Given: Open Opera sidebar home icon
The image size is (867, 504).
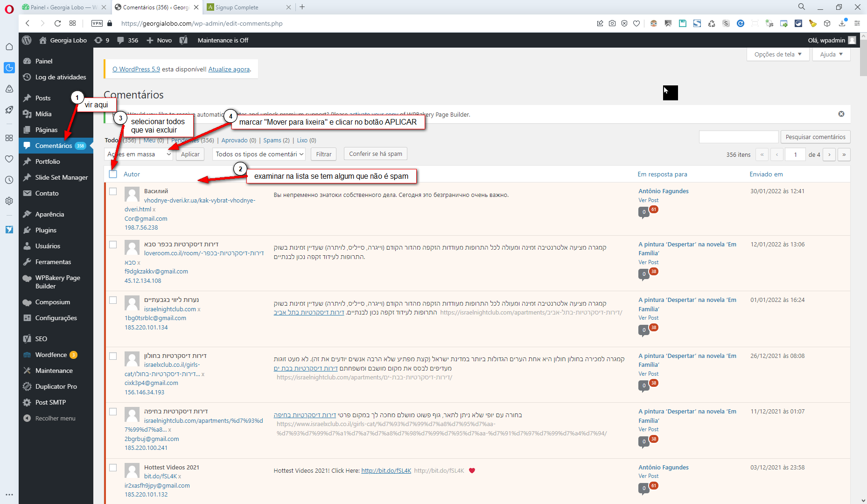Looking at the screenshot, I should [x=9, y=47].
